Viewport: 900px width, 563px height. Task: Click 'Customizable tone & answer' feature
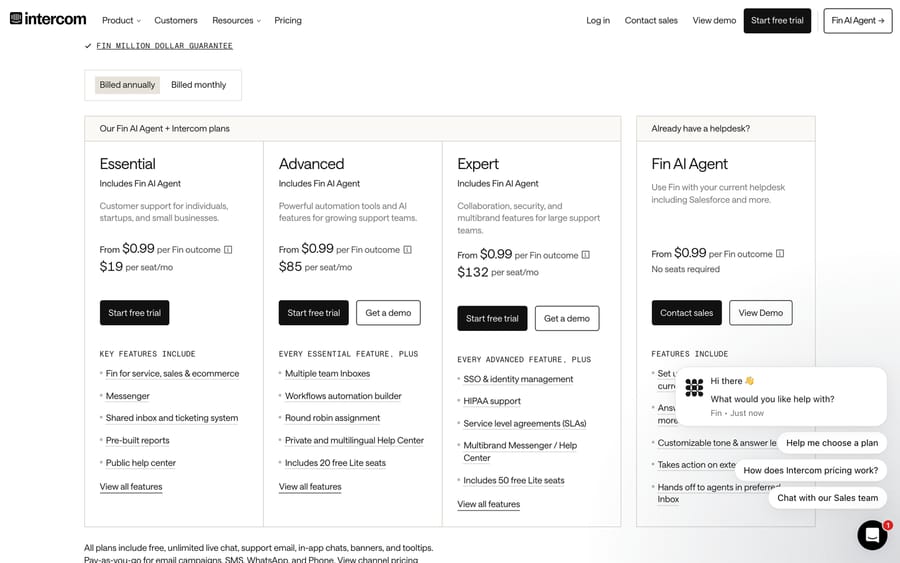click(x=716, y=443)
